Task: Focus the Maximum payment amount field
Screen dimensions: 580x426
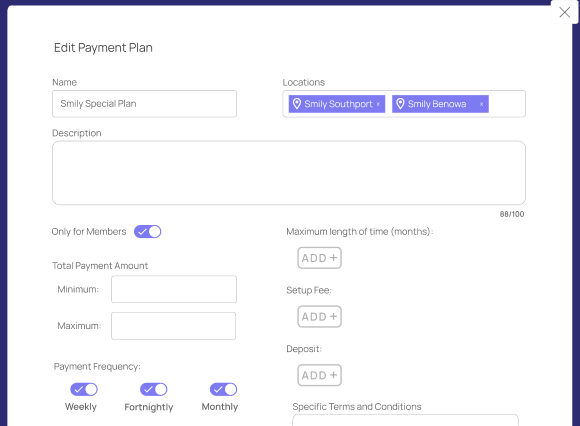Action: (173, 326)
